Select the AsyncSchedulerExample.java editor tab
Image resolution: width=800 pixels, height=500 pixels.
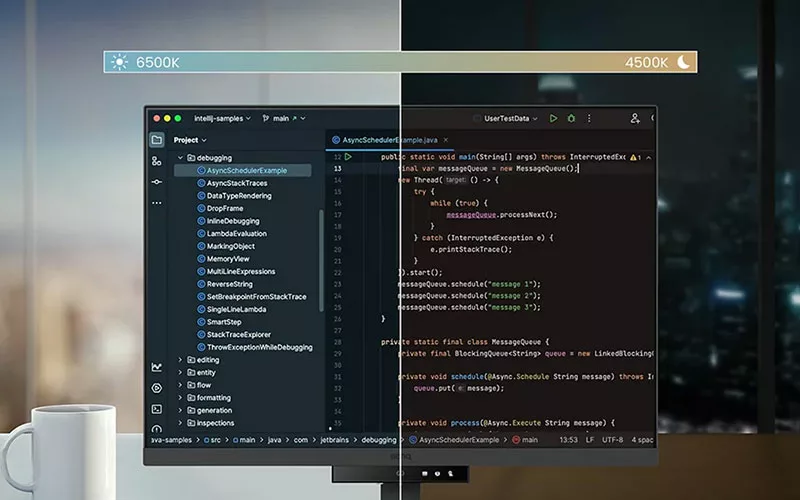click(x=391, y=141)
